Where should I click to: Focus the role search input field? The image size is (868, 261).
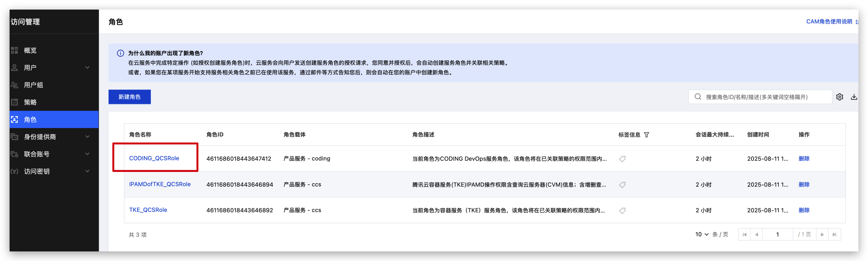click(x=760, y=97)
